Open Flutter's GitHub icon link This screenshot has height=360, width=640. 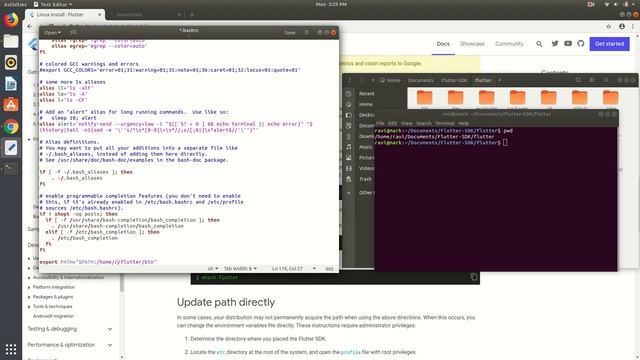pos(581,44)
